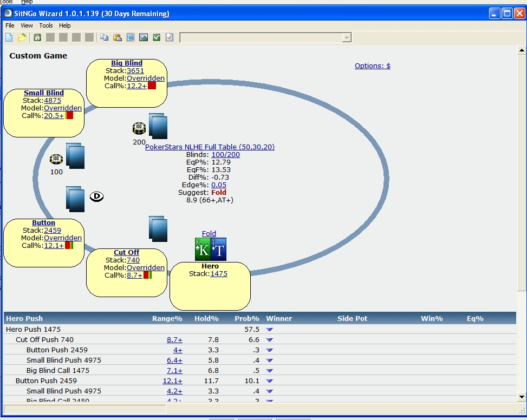Click the Button player's face-down cards
This screenshot has width=527, height=420.
click(75, 199)
